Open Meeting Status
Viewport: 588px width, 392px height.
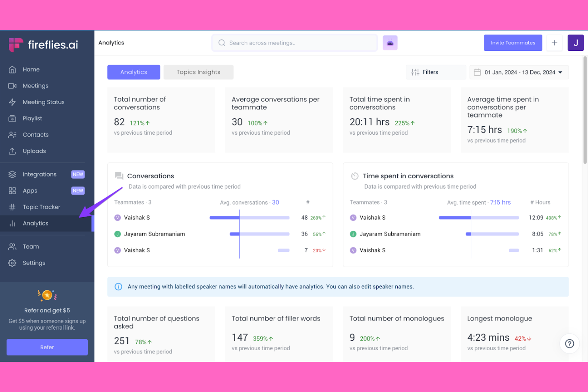tap(44, 102)
